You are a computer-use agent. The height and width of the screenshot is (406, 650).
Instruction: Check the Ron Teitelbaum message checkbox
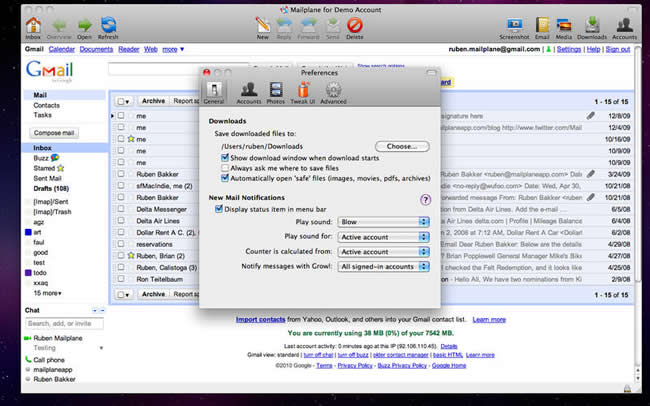[x=121, y=279]
